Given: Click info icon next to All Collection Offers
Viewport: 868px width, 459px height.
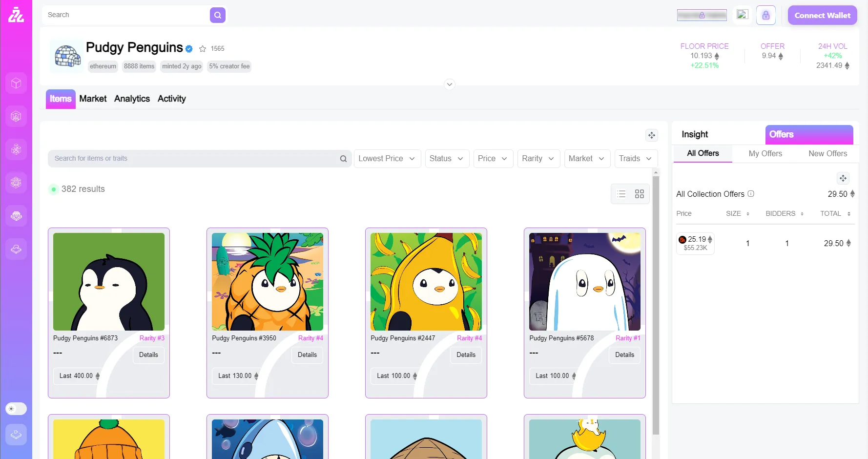Looking at the screenshot, I should tap(751, 194).
